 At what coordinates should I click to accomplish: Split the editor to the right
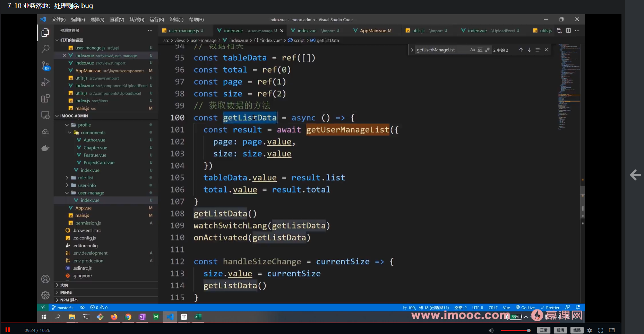coord(568,31)
